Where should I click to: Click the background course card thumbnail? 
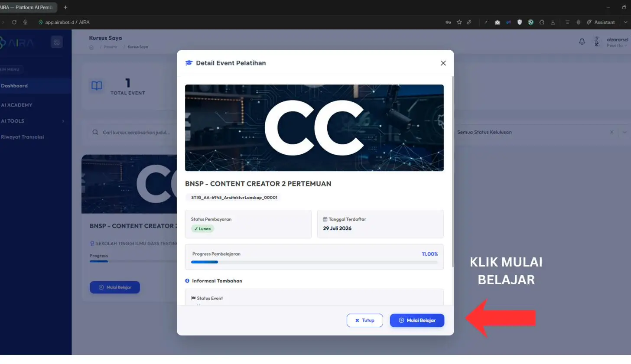[x=129, y=184]
